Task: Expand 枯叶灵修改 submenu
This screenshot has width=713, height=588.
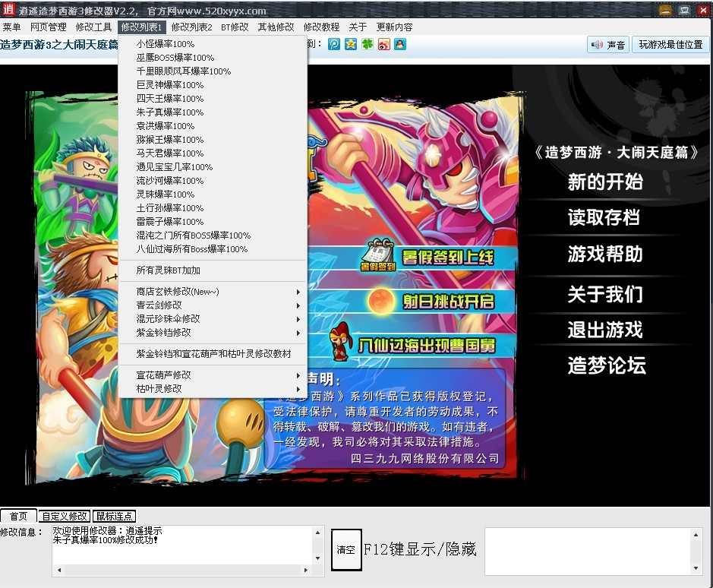Action: [213, 389]
